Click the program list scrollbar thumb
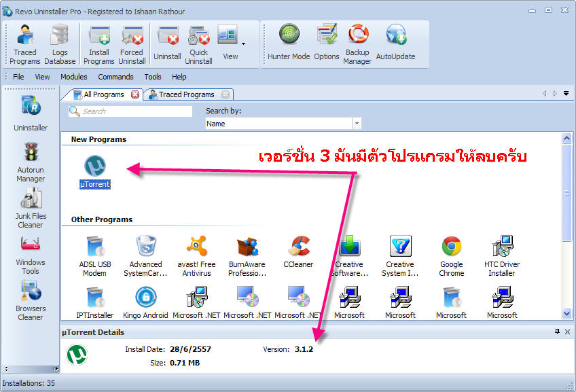The height and width of the screenshot is (392, 576). tap(566, 193)
